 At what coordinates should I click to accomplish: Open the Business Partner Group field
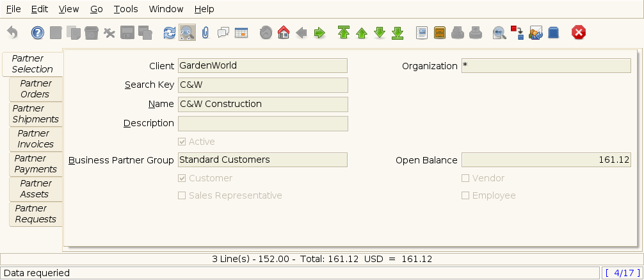pyautogui.click(x=262, y=160)
